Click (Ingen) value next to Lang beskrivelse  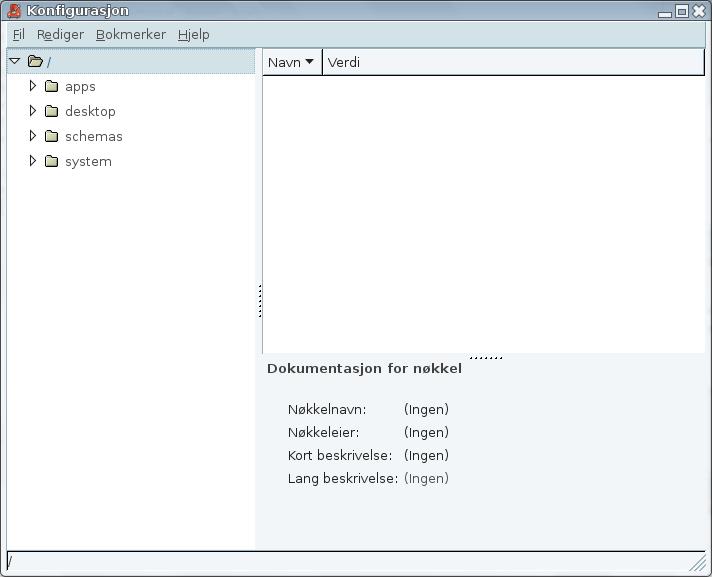tap(426, 478)
